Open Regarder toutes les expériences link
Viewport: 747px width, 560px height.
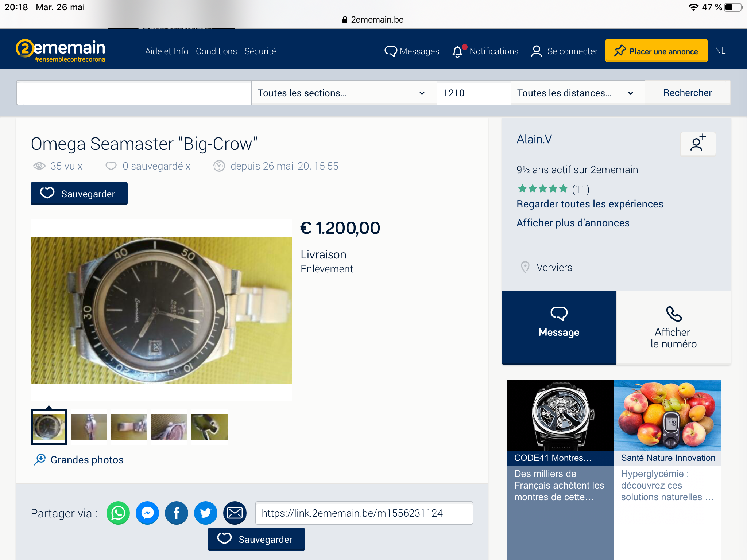point(590,204)
